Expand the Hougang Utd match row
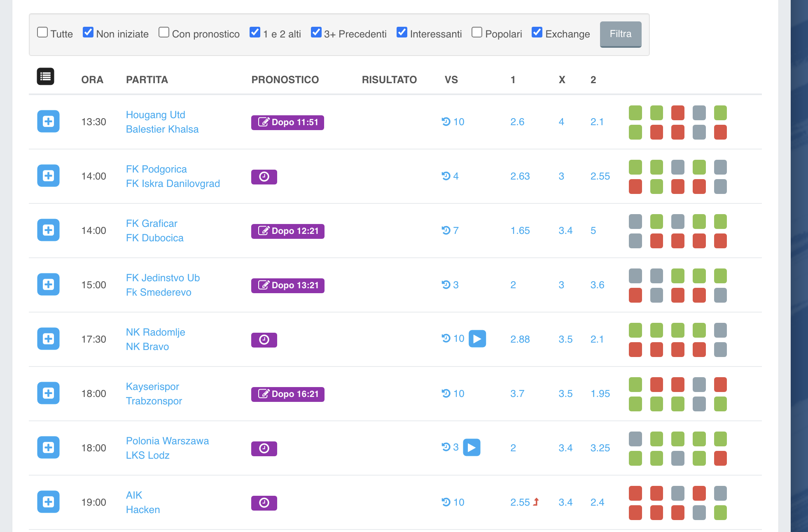 click(x=48, y=121)
